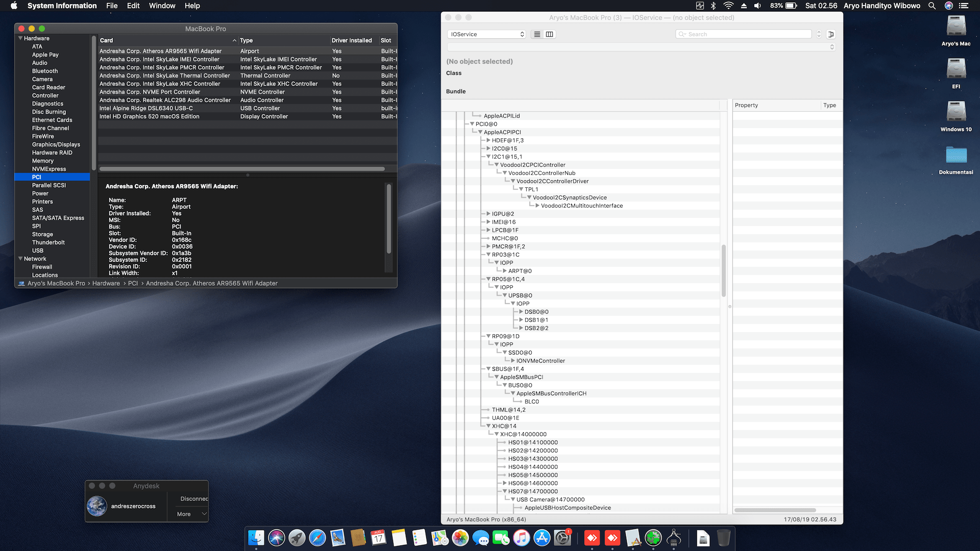Collapse the XHC@14 tree node

coord(488,426)
